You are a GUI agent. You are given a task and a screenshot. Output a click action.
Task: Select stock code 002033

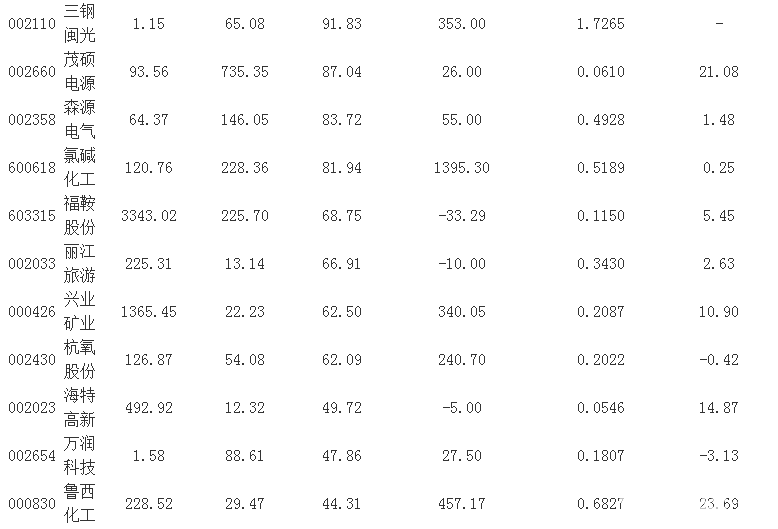point(29,264)
